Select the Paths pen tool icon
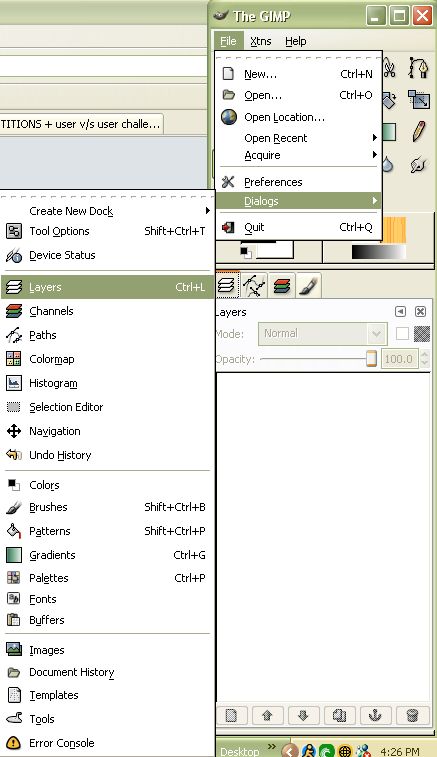Screen dimensions: 437x757 coord(418,68)
